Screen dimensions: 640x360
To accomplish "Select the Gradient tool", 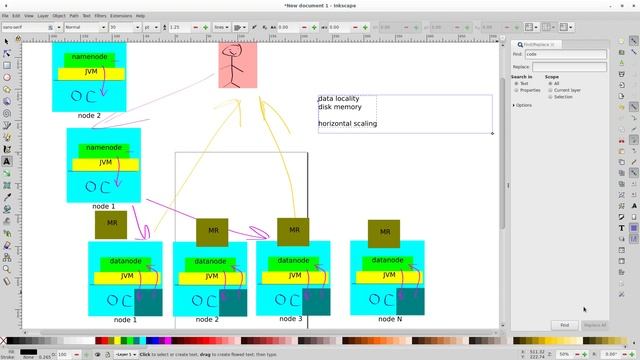I will click(7, 173).
